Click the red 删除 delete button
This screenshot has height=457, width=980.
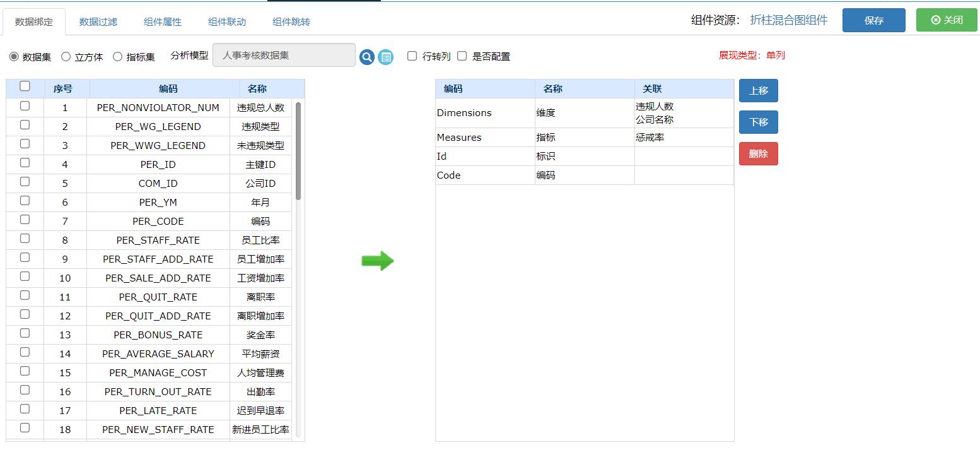758,153
